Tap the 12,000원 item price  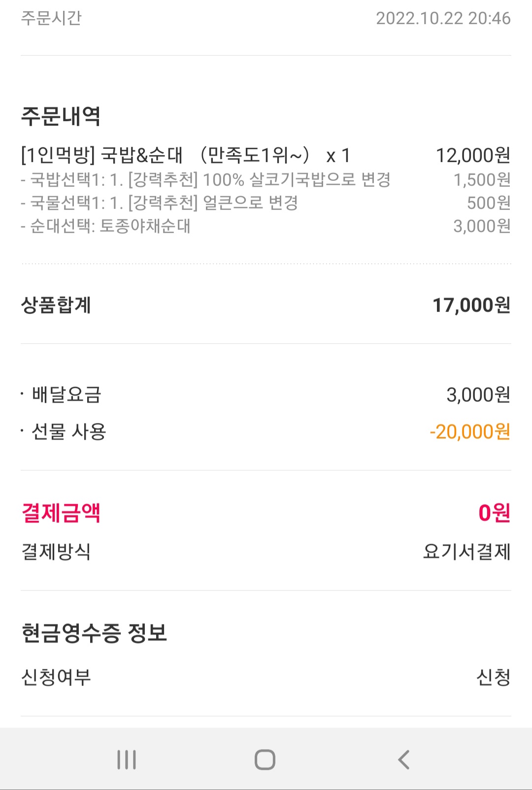click(x=473, y=155)
